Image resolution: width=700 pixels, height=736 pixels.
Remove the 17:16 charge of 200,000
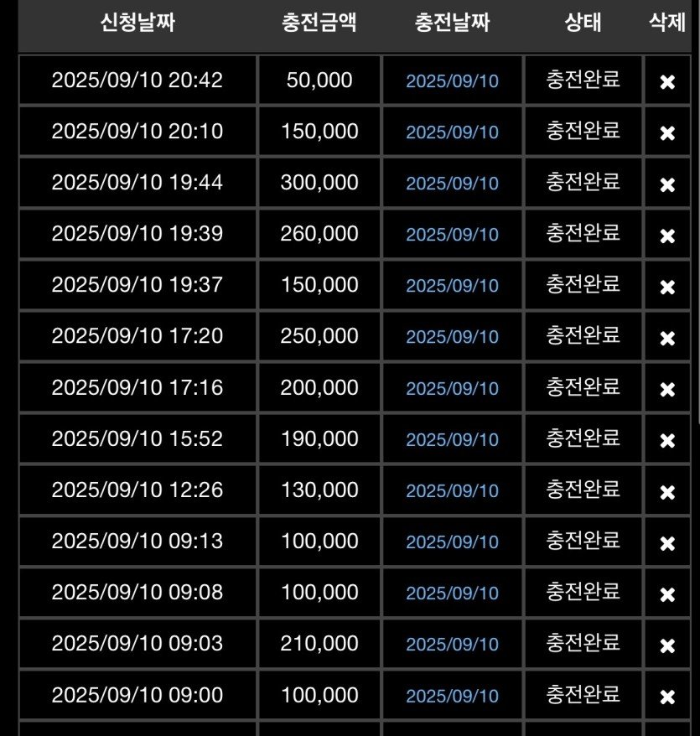click(x=667, y=390)
